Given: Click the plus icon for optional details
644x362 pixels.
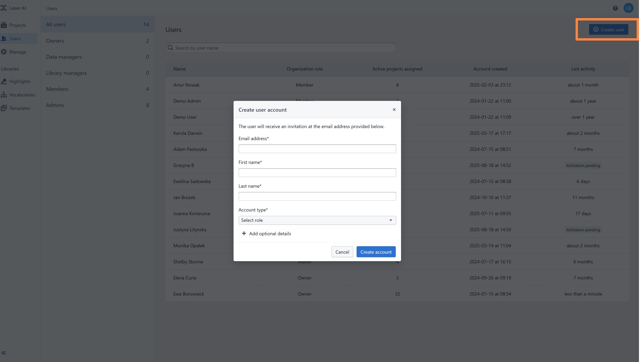Looking at the screenshot, I should (244, 233).
